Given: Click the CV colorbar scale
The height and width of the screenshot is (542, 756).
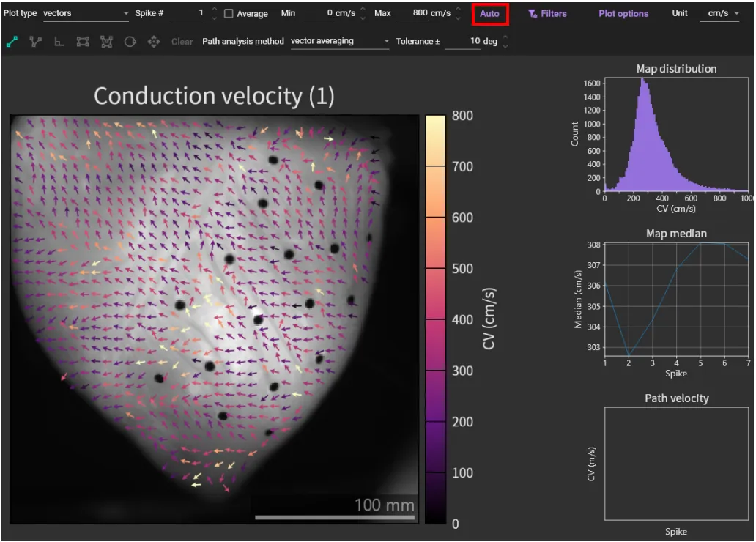Looking at the screenshot, I should pyautogui.click(x=434, y=319).
